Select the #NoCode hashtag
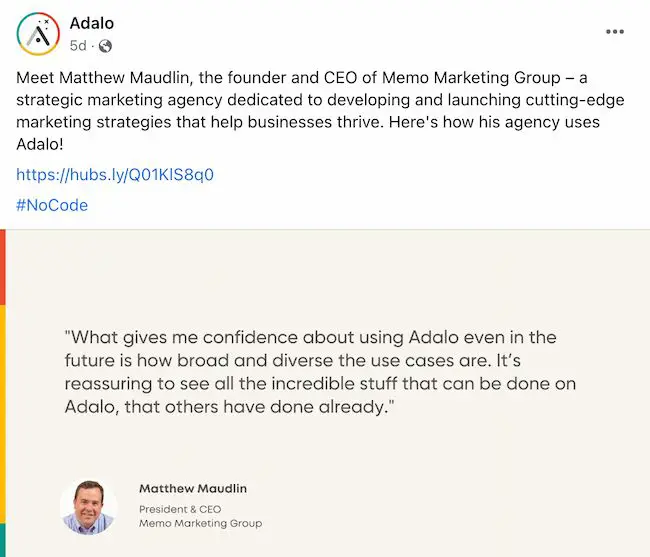 [52, 205]
